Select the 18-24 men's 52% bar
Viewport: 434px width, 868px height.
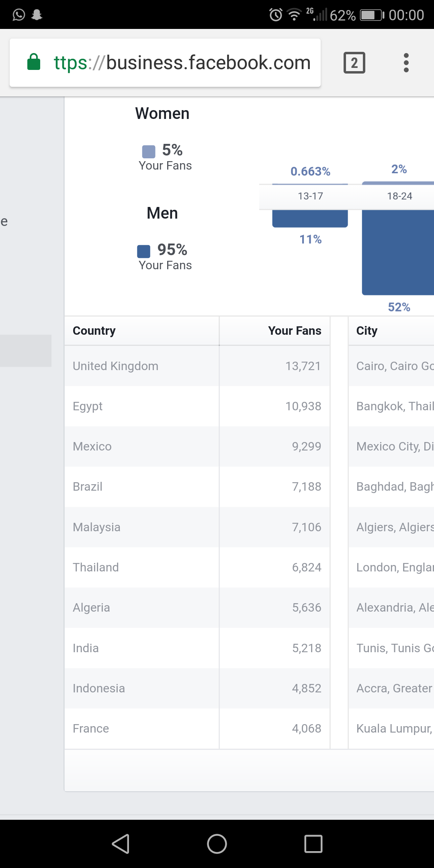point(398,252)
